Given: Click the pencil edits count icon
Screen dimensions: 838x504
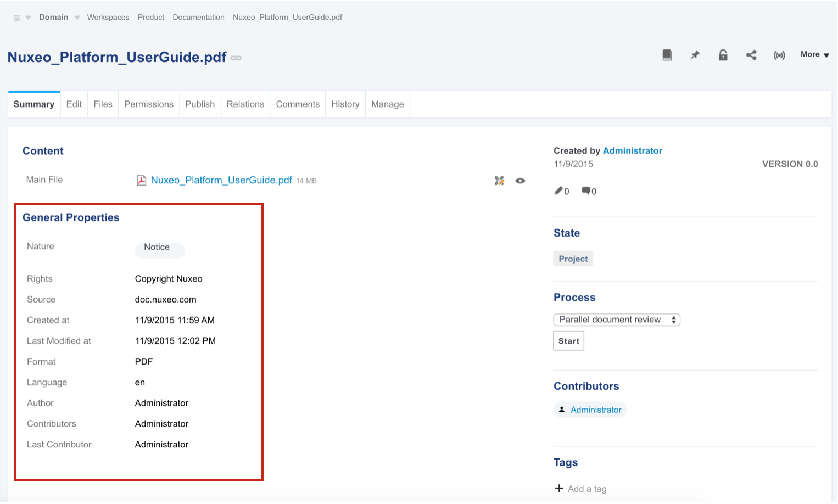Looking at the screenshot, I should click(x=558, y=191).
